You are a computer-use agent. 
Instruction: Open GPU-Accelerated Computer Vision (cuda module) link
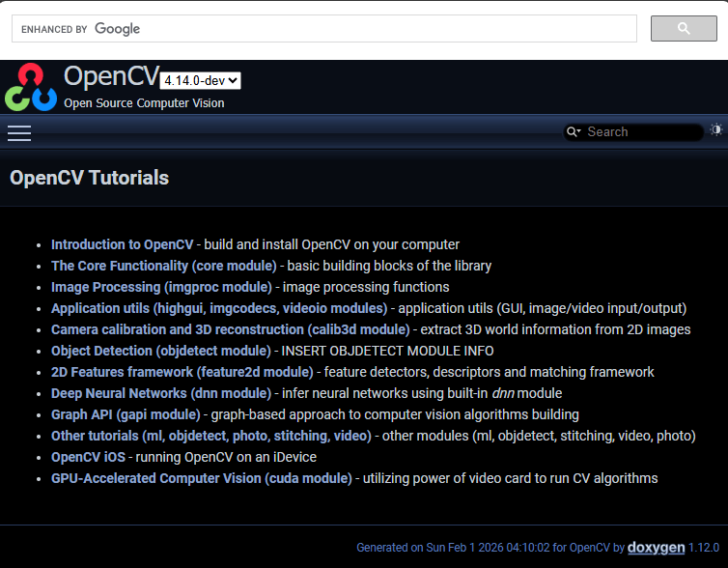(202, 478)
